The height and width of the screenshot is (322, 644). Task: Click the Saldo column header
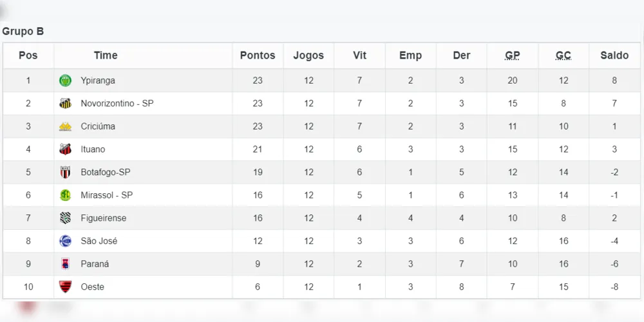tap(614, 55)
